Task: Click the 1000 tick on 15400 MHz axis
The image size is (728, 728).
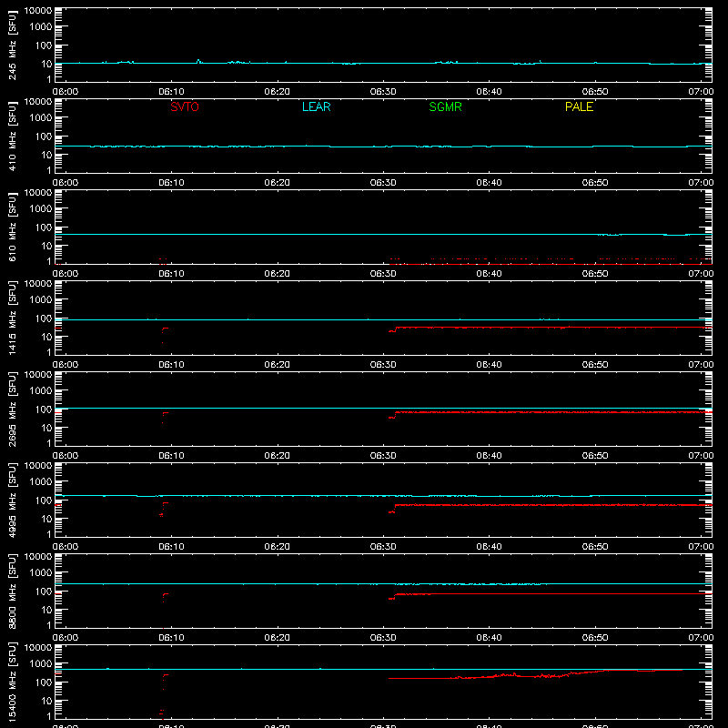Action: point(41,663)
